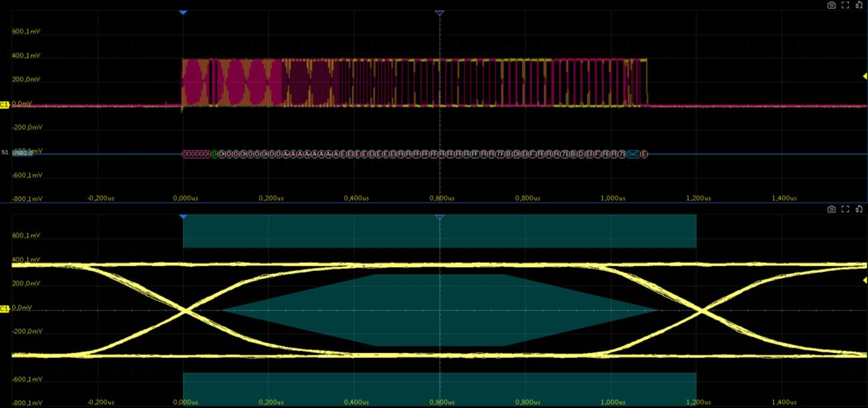Select the C1 channel badge in top waveform
This screenshot has width=868, height=408.
(x=4, y=105)
